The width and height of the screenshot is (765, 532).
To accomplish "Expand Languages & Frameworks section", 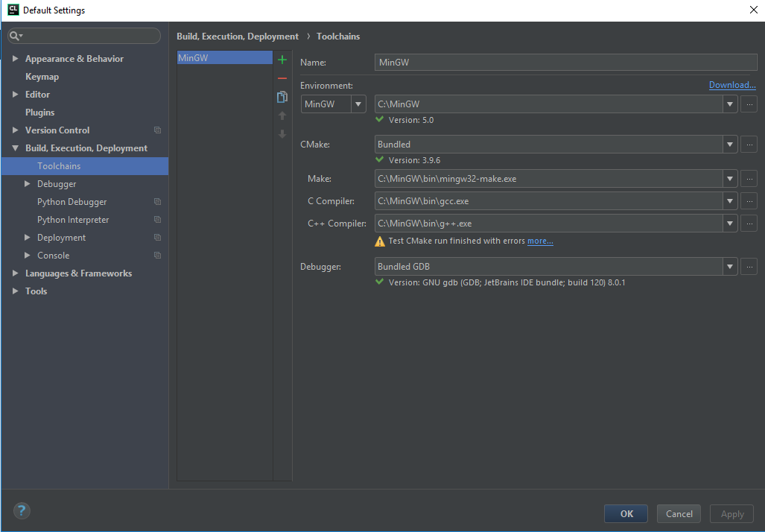I will coord(15,273).
